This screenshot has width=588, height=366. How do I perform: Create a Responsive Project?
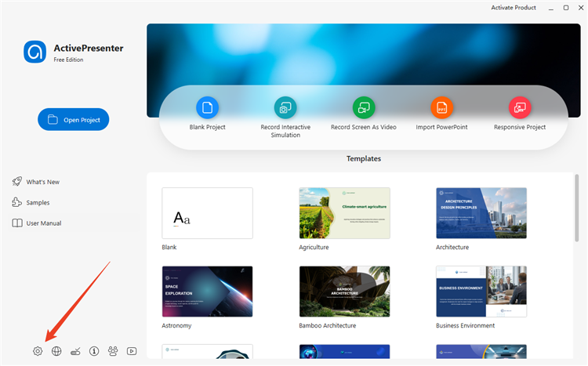coord(519,114)
